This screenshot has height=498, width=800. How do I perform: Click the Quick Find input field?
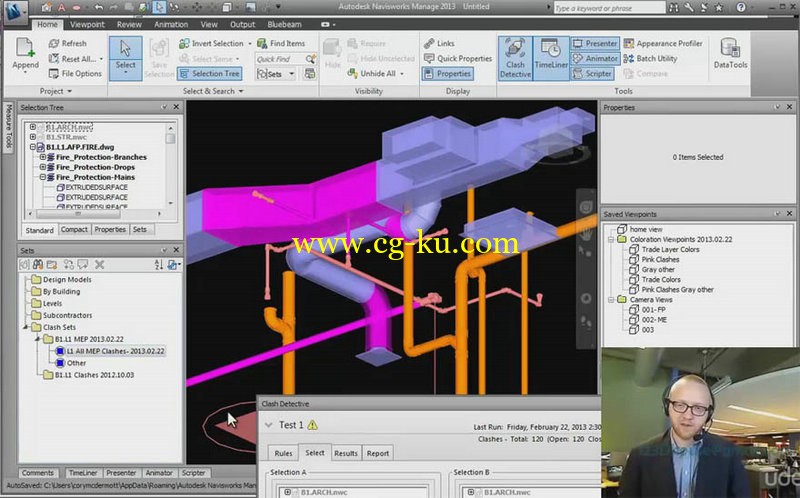pyautogui.click(x=280, y=59)
